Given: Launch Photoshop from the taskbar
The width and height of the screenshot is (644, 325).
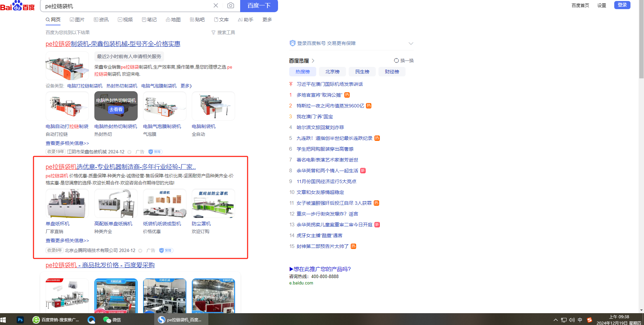Looking at the screenshot, I should point(20,320).
